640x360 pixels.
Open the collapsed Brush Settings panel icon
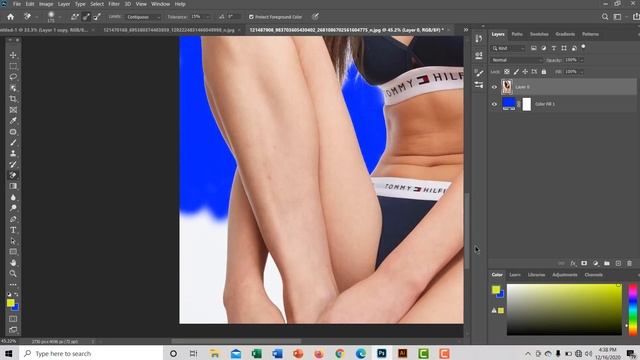[x=479, y=73]
